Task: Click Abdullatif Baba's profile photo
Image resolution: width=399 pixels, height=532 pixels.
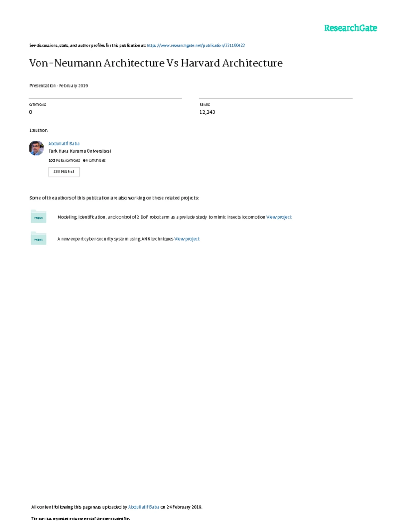Action: [x=36, y=148]
